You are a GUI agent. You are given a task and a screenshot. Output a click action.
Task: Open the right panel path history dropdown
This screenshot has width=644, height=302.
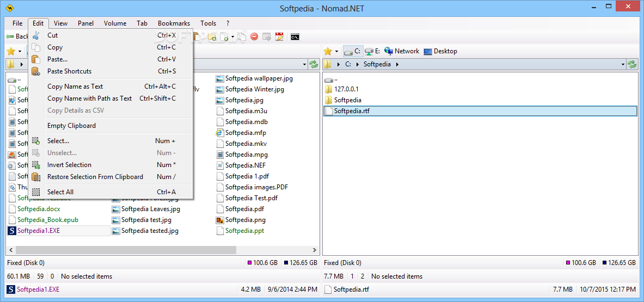(x=624, y=64)
